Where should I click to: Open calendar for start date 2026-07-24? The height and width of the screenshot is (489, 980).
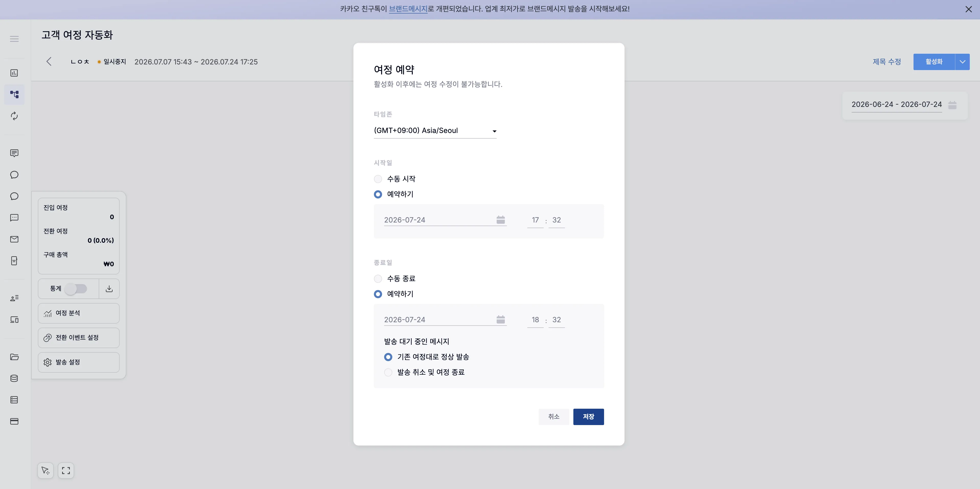coord(501,220)
